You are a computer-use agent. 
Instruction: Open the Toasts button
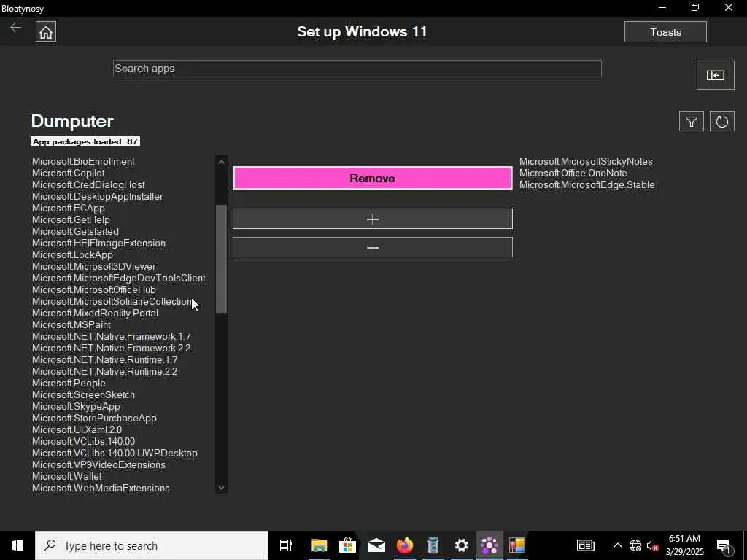pos(665,32)
